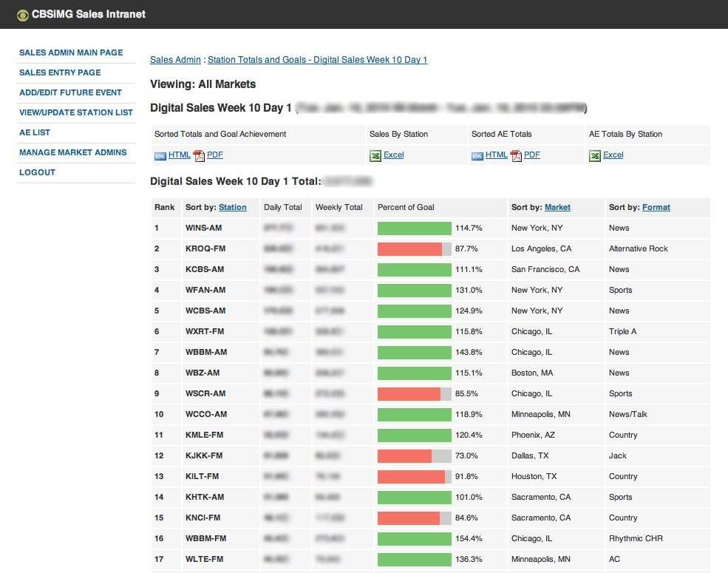This screenshot has height=573, width=728.
Task: Open Manage Market Admins
Action: (72, 153)
